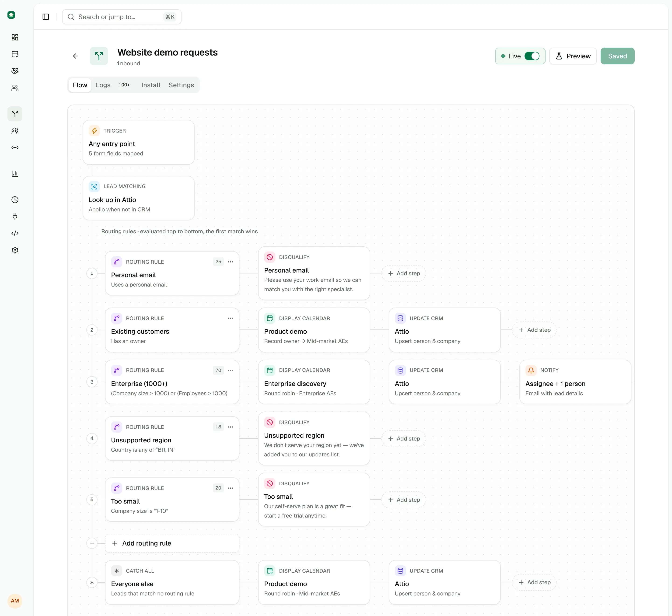Click Add routing rule
The height and width of the screenshot is (616, 672).
coord(172,543)
